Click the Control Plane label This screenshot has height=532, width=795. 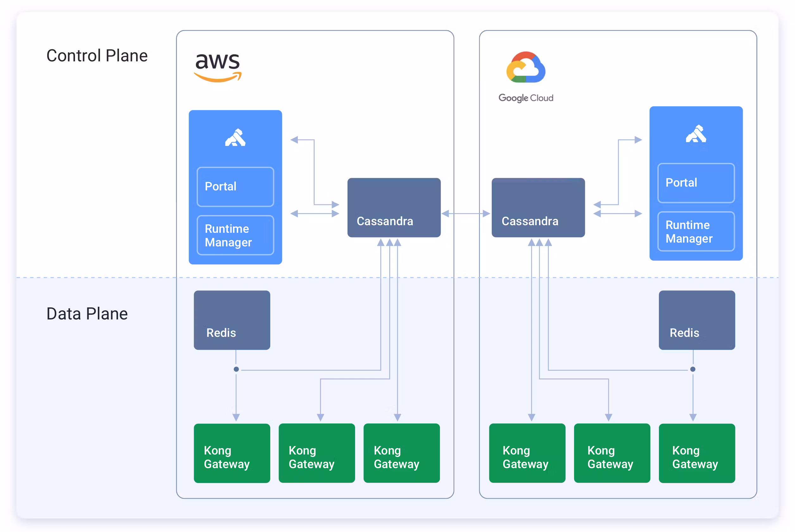97,56
